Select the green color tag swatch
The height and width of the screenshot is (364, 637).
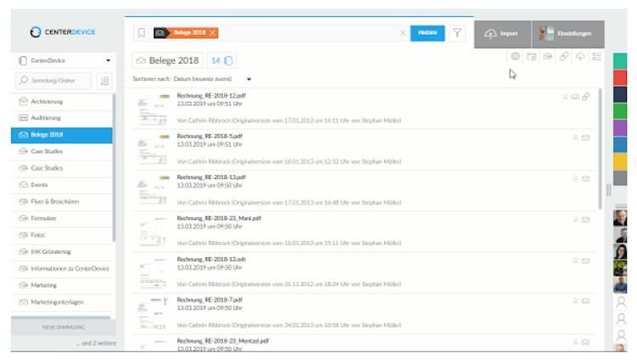pyautogui.click(x=620, y=111)
